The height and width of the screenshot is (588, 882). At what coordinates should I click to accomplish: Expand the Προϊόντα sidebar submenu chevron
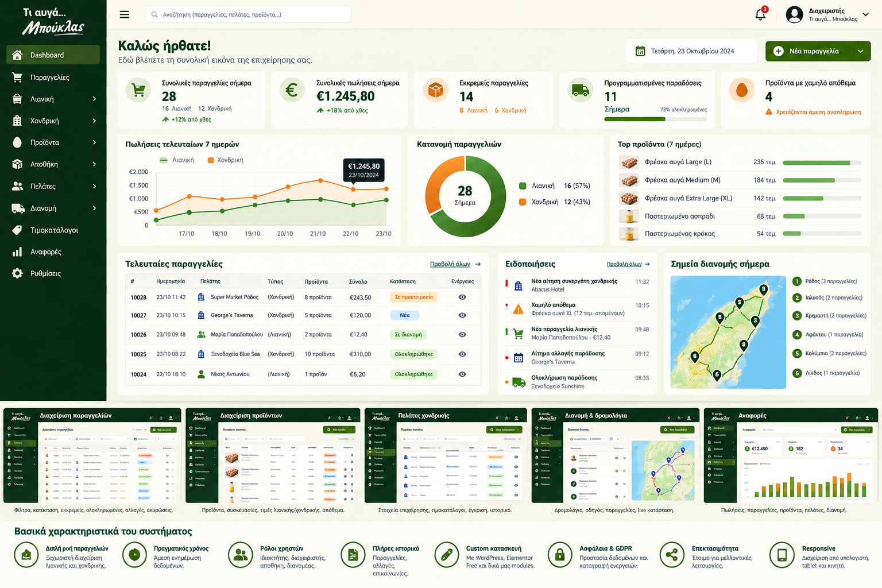[94, 142]
